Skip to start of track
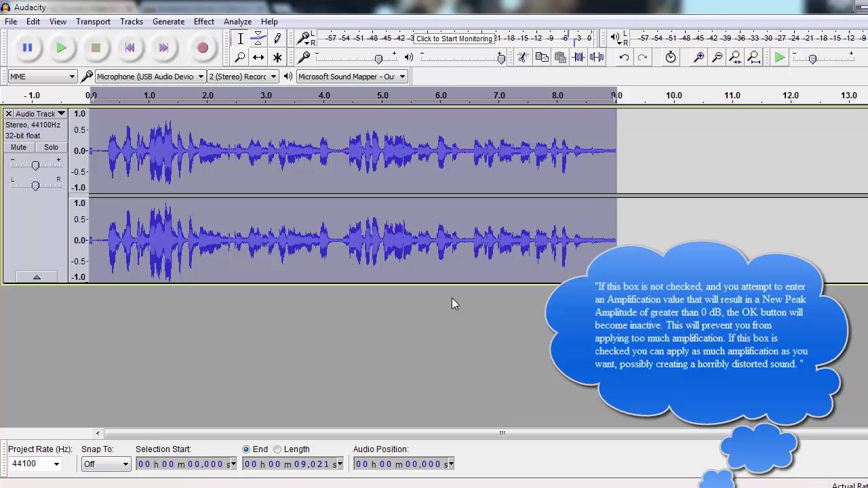868x488 pixels. point(130,47)
